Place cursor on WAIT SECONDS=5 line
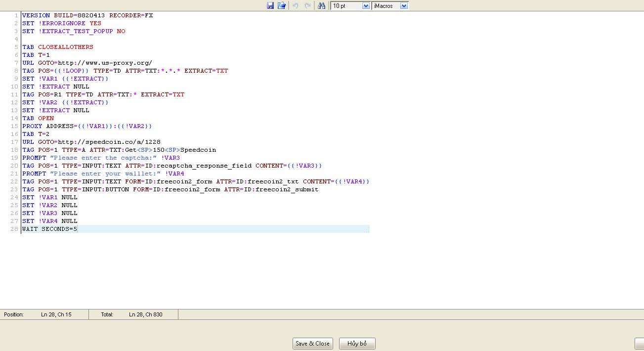Image resolution: width=644 pixels, height=351 pixels. 49,229
